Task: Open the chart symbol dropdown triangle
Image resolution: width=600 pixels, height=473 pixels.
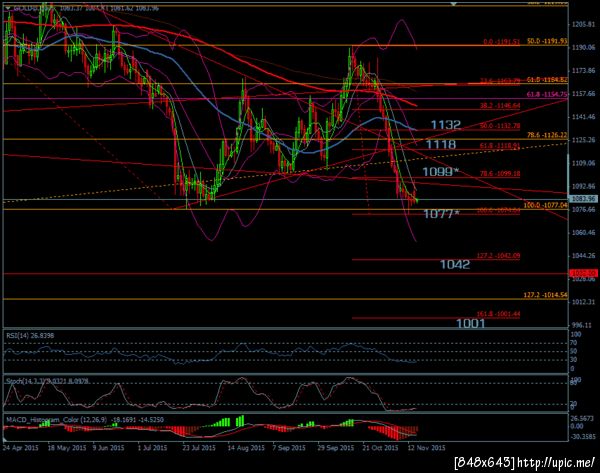Action: click(8, 8)
